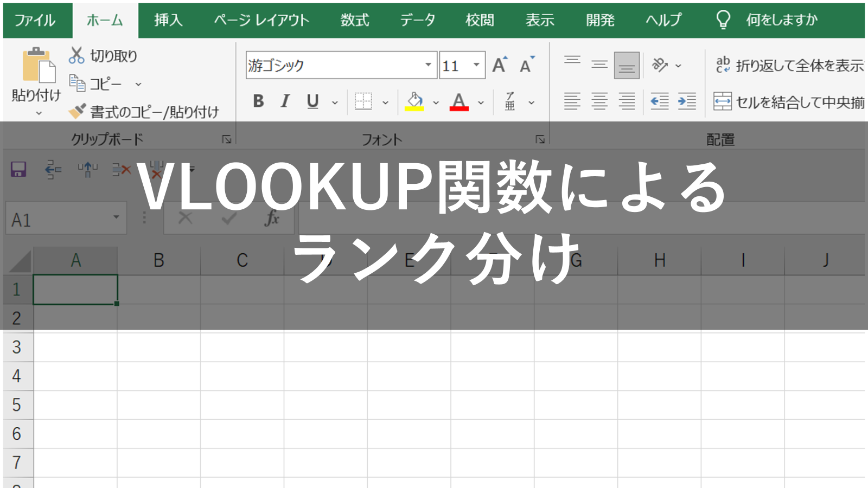Screen dimensions: 868x488
Task: Decrease font size with small A icon
Action: tap(526, 65)
